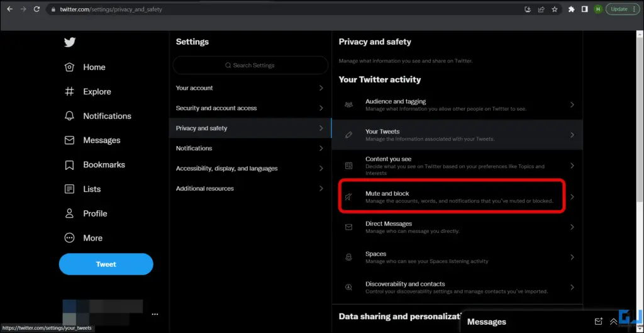The width and height of the screenshot is (644, 333).
Task: Open Messages envelope icon in sidebar
Action: (x=69, y=140)
